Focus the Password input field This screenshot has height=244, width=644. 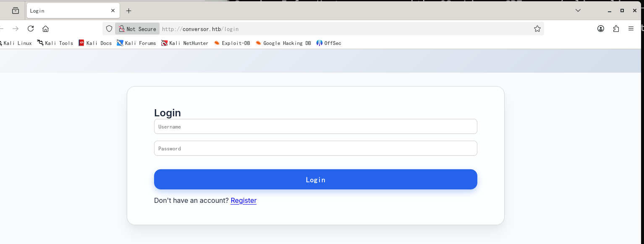click(315, 148)
